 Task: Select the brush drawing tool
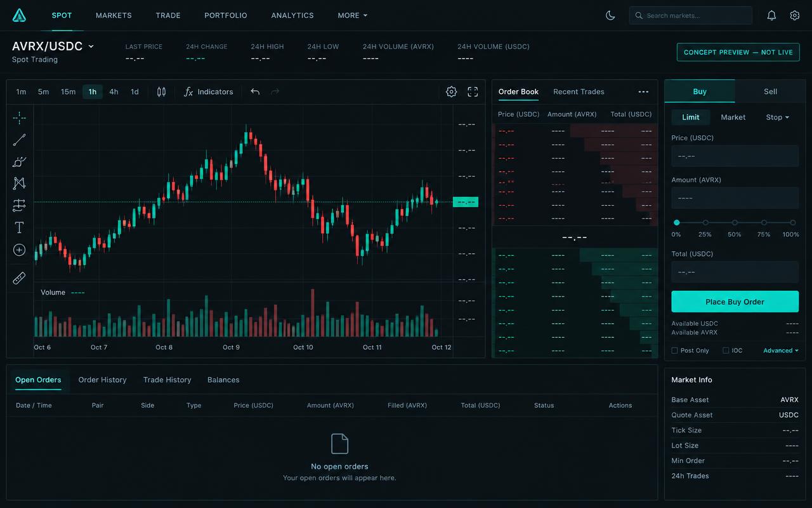19,161
